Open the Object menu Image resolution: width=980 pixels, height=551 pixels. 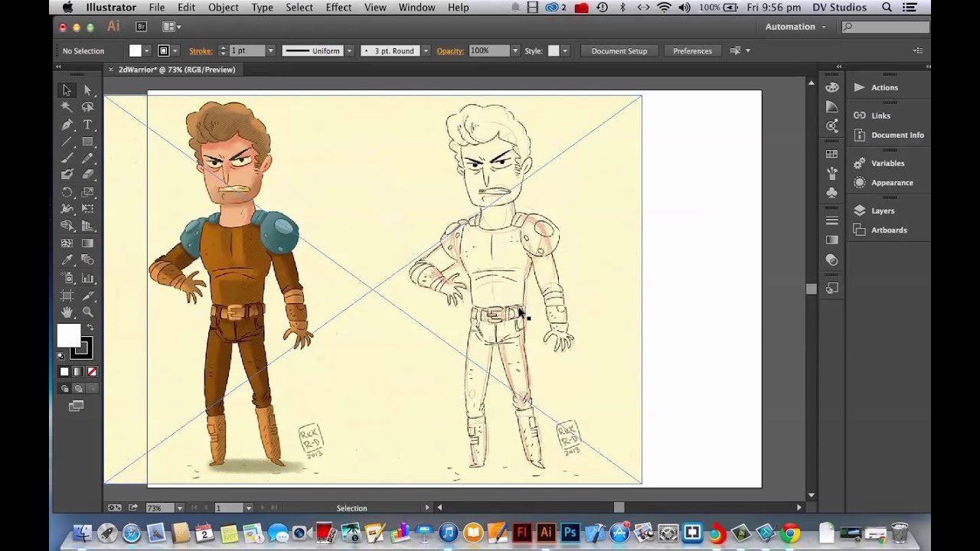pos(224,8)
